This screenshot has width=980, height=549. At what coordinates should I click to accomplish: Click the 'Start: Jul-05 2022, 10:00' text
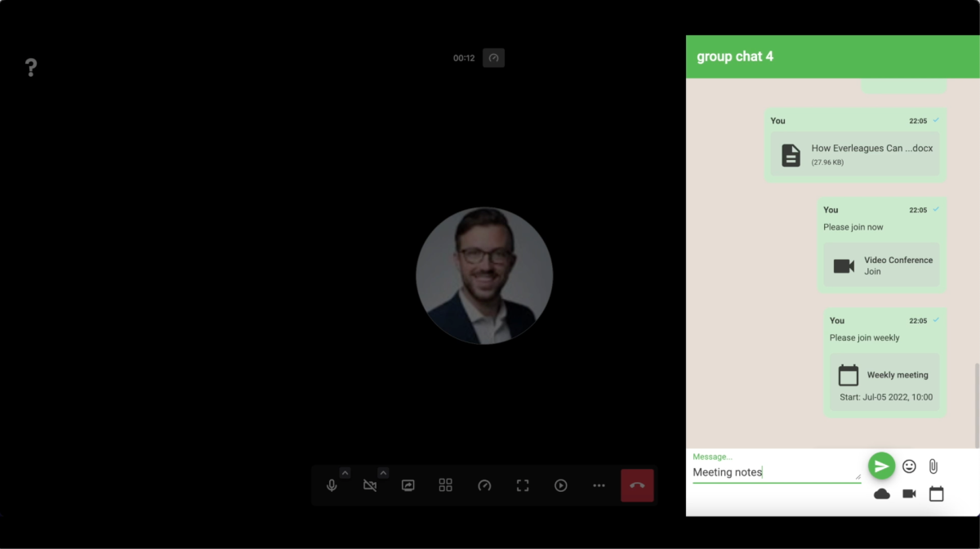(886, 398)
